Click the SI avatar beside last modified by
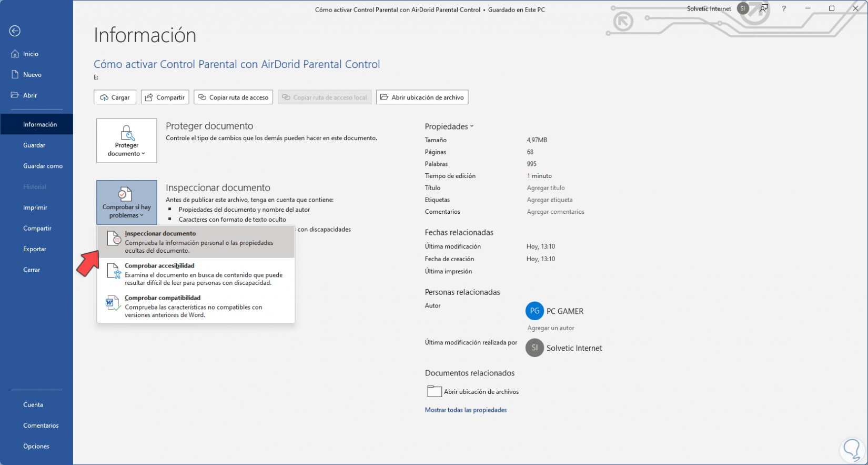 (534, 348)
